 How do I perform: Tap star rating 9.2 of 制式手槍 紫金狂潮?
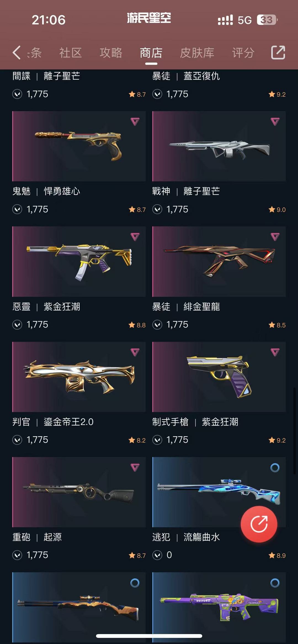coord(277,440)
